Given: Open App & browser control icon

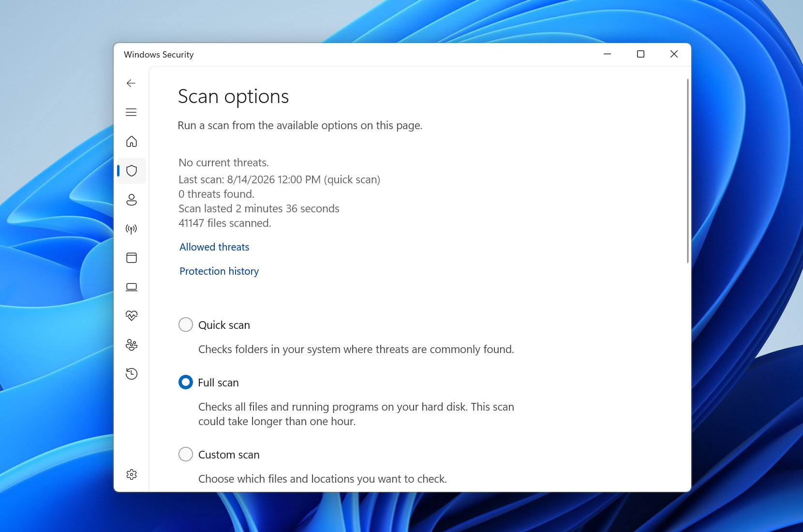Looking at the screenshot, I should (132, 258).
